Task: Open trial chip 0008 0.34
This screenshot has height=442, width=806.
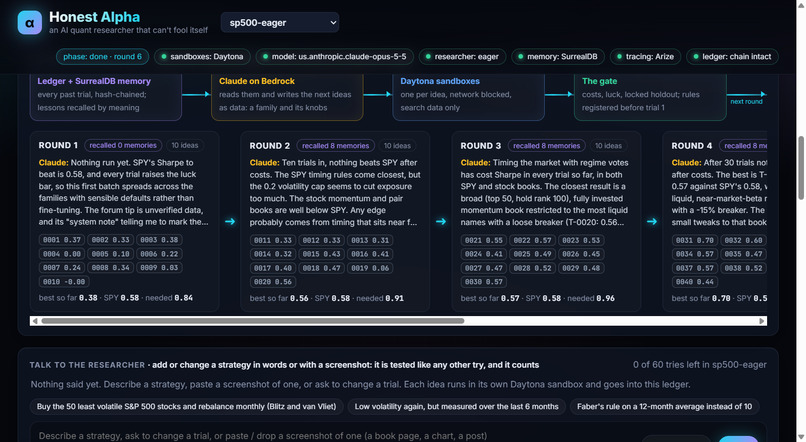Action: pyautogui.click(x=111, y=268)
